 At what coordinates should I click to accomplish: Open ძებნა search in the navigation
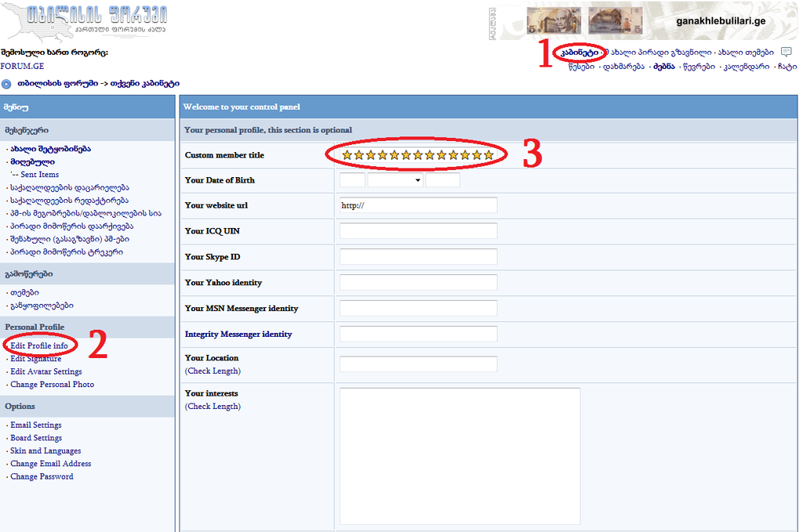(664, 67)
